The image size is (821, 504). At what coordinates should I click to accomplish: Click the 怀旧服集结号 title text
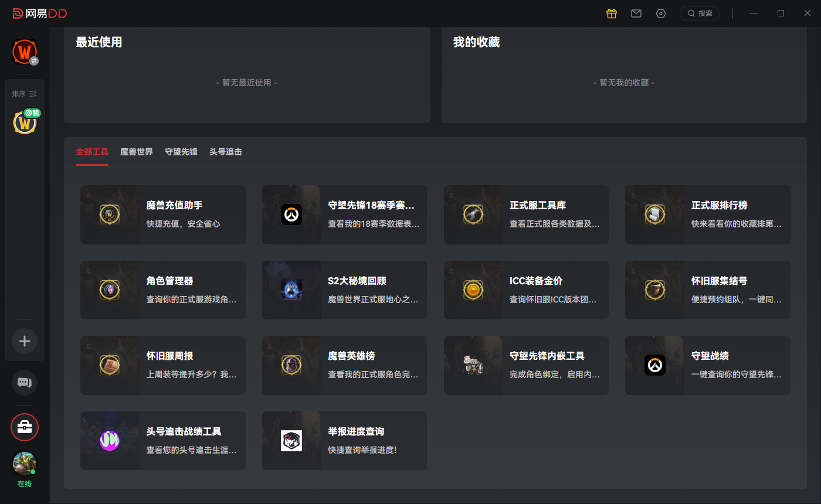tap(720, 281)
